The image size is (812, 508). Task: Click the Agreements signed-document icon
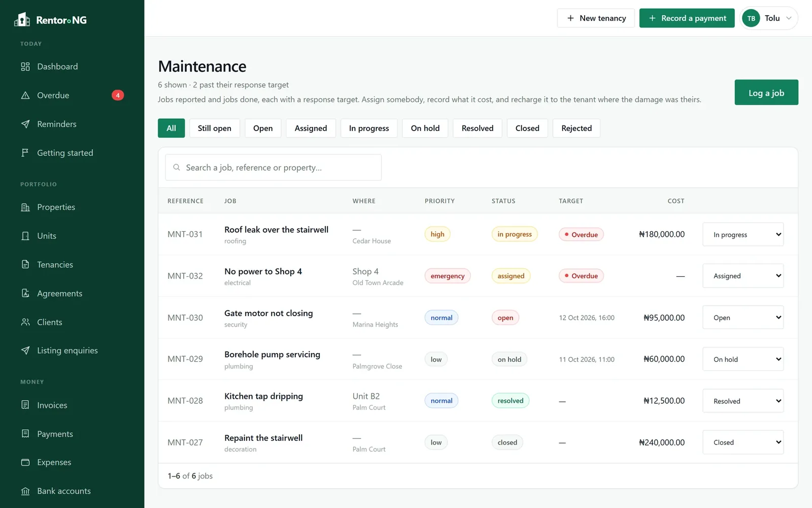(x=25, y=293)
